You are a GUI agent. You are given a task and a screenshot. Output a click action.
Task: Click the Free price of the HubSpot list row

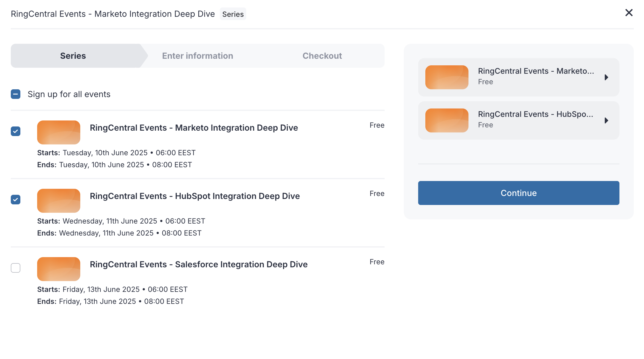(377, 194)
